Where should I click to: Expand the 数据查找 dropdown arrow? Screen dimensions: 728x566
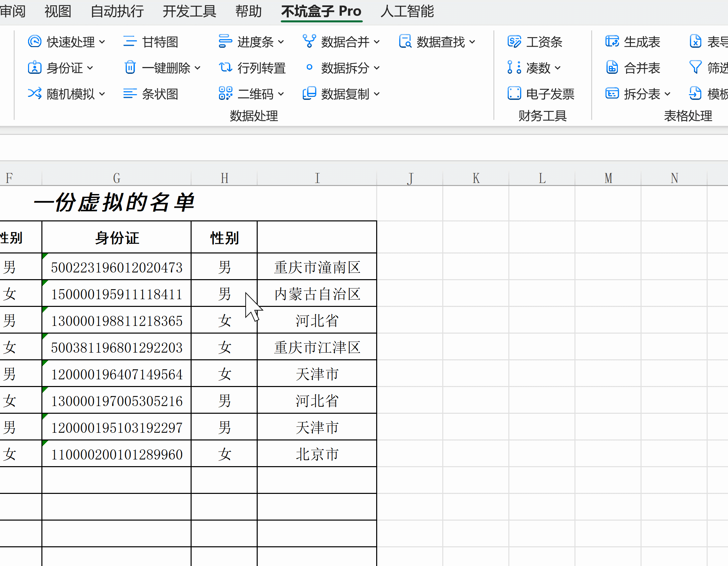pos(472,42)
